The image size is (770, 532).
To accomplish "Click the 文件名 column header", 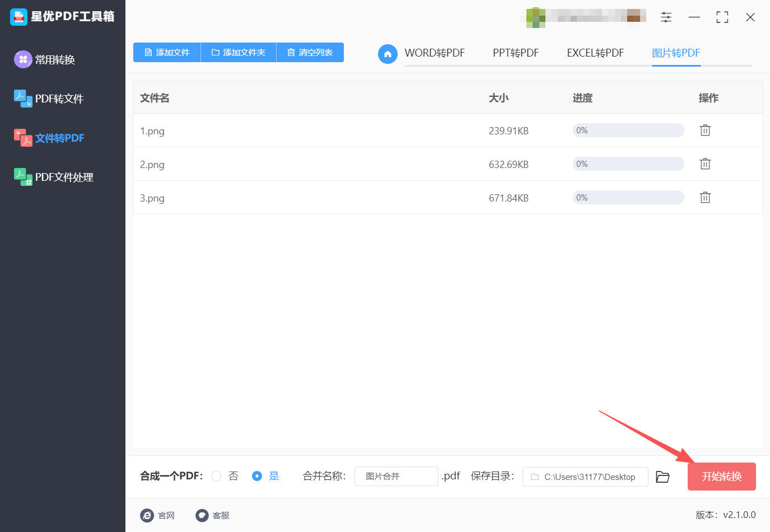I will 155,98.
